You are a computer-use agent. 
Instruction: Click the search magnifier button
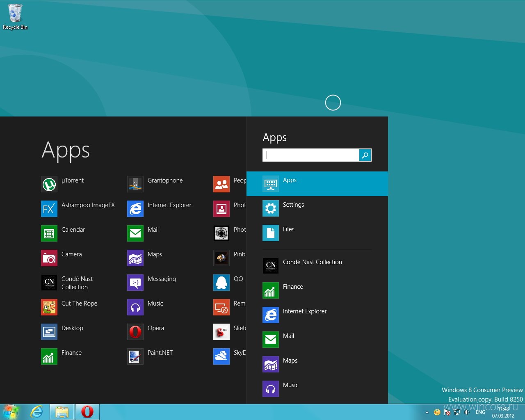click(x=365, y=155)
